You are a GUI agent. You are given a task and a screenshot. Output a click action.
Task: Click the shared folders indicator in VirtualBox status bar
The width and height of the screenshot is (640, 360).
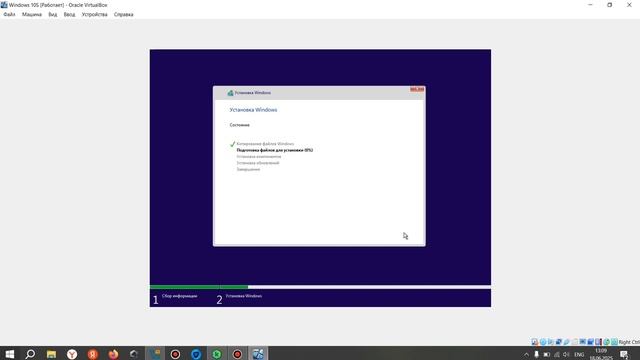pos(575,342)
